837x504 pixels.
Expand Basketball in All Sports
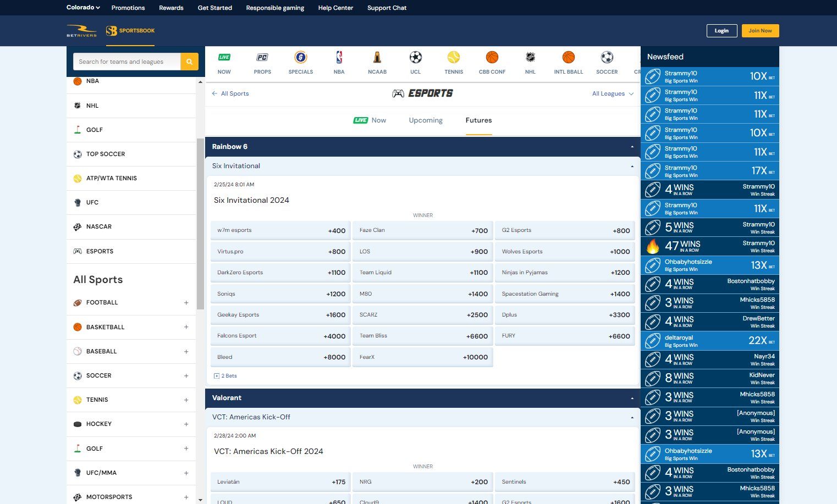pos(186,327)
